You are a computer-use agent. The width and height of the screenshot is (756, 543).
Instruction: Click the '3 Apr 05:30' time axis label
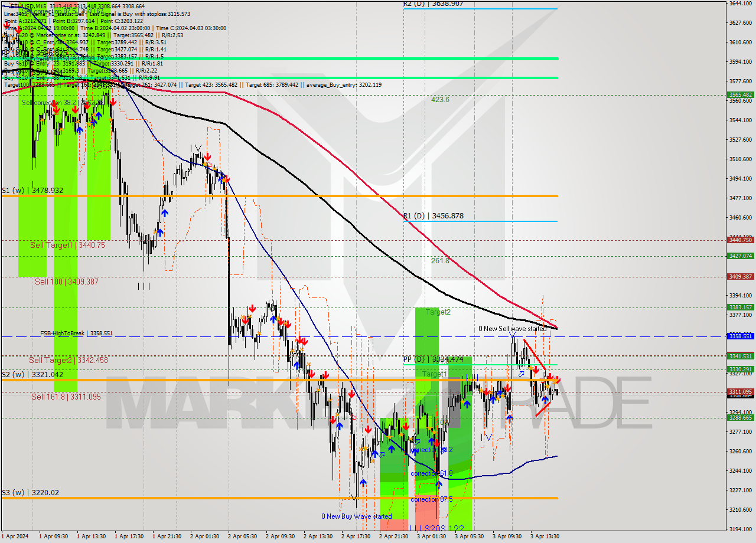(469, 537)
